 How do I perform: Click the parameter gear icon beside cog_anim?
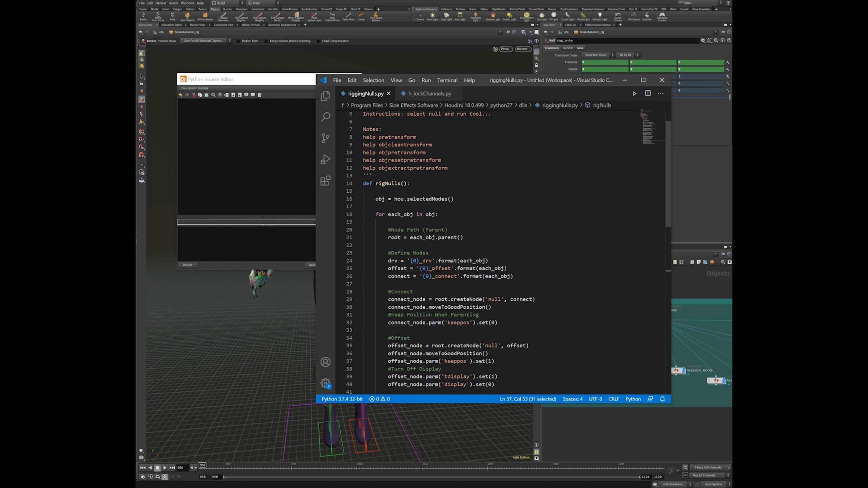pos(703,40)
